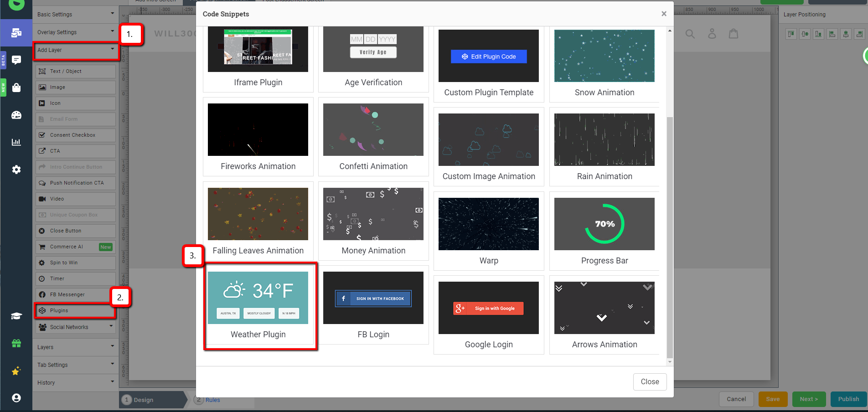Image resolution: width=868 pixels, height=412 pixels.
Task: Select the Weather Plugin snippet
Action: 258,297
